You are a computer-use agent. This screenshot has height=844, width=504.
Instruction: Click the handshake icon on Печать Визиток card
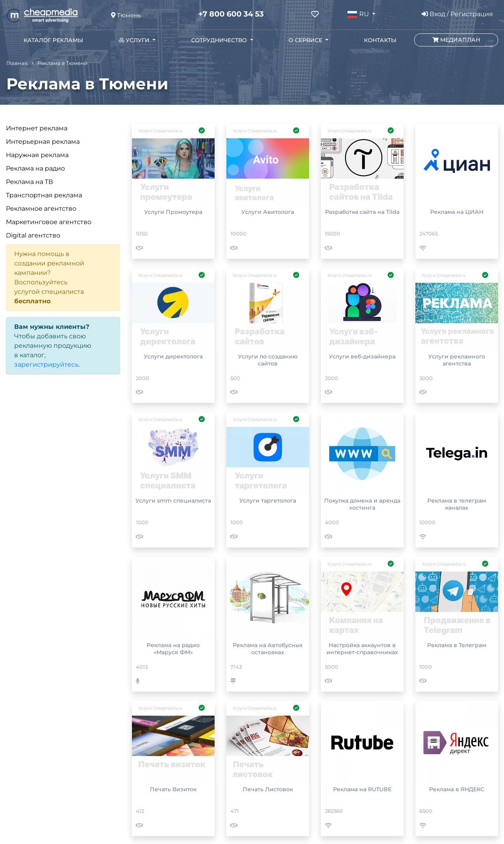(139, 825)
